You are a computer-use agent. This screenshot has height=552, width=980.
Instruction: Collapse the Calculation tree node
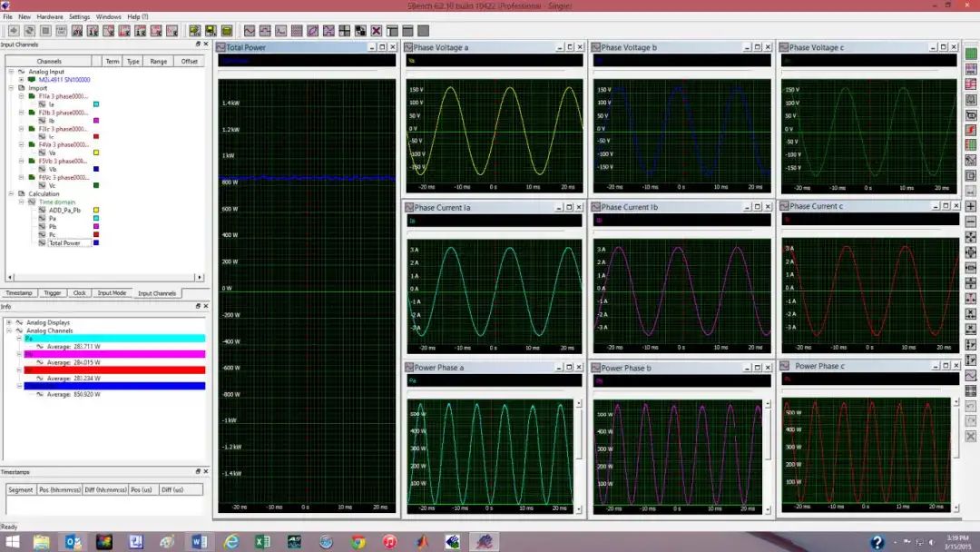point(10,193)
